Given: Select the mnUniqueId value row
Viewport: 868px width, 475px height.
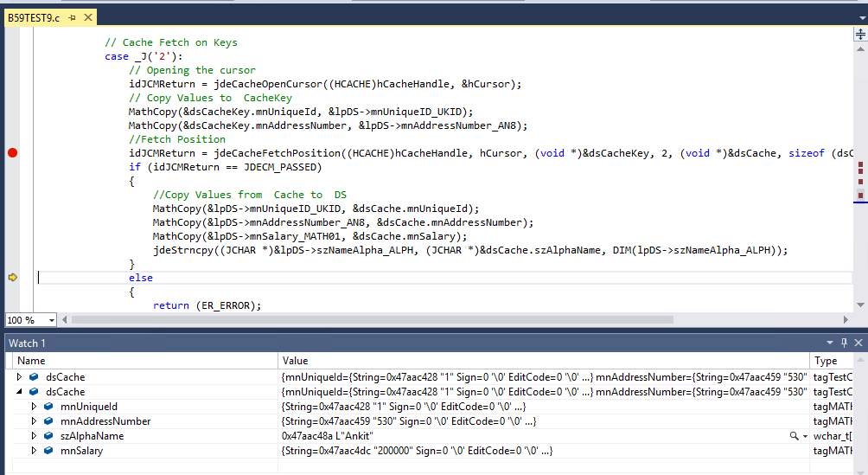Looking at the screenshot, I should (404, 407).
